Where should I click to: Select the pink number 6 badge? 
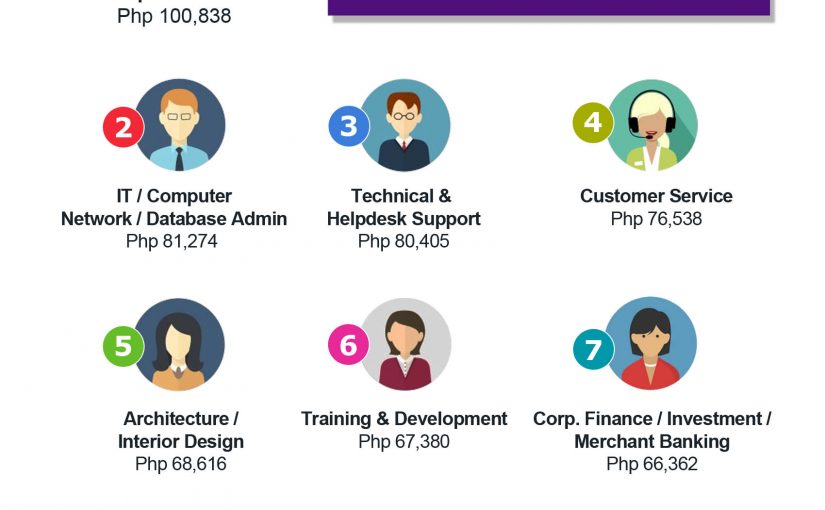click(x=348, y=345)
